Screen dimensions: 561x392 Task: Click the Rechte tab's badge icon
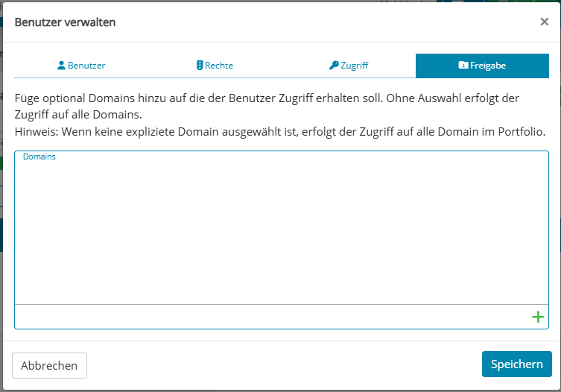coord(200,65)
